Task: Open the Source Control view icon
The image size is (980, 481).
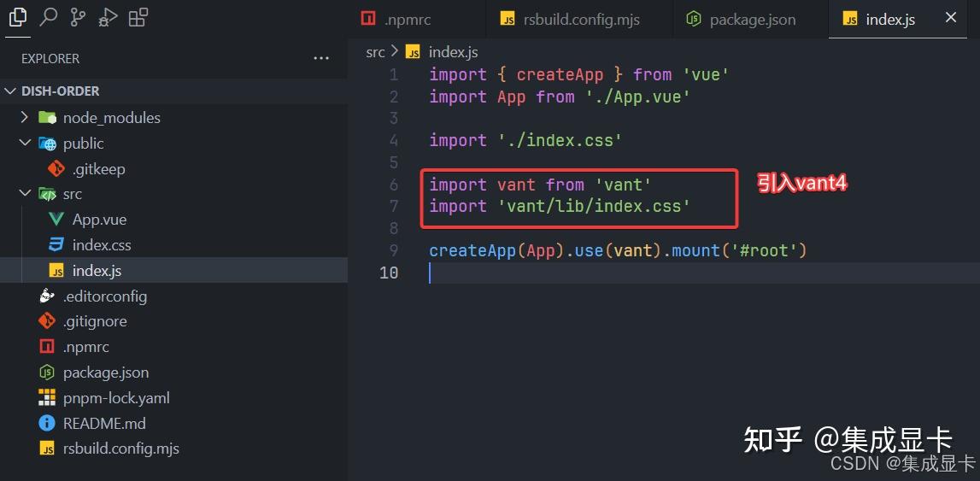Action: click(x=78, y=17)
